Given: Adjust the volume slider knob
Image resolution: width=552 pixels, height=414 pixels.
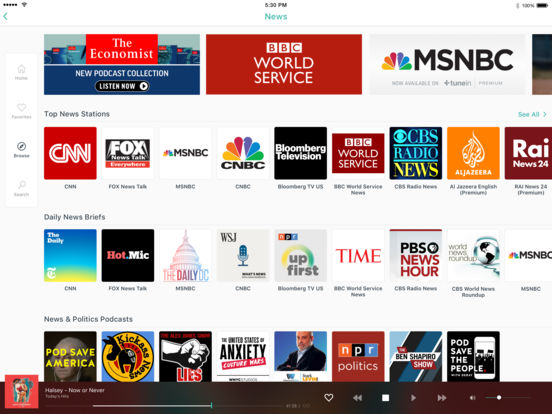Looking at the screenshot, I should [x=499, y=397].
